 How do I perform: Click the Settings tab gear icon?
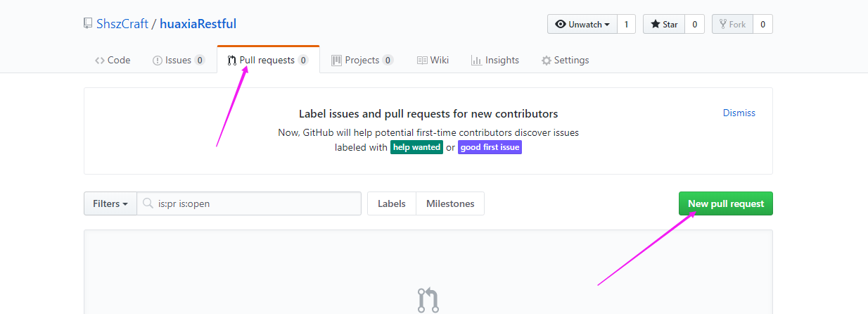pyautogui.click(x=547, y=61)
